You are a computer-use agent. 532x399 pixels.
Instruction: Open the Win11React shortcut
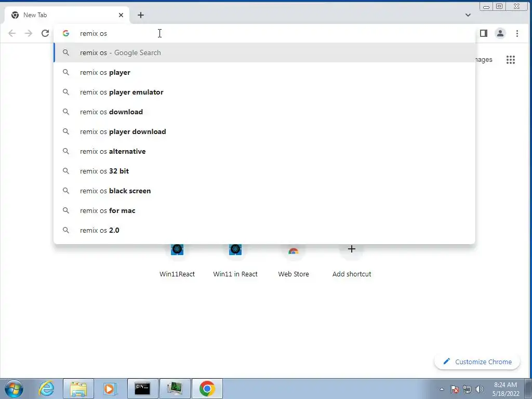pos(177,261)
